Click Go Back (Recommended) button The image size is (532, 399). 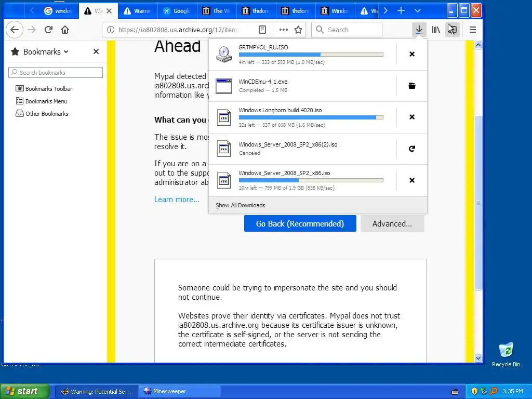pos(300,223)
